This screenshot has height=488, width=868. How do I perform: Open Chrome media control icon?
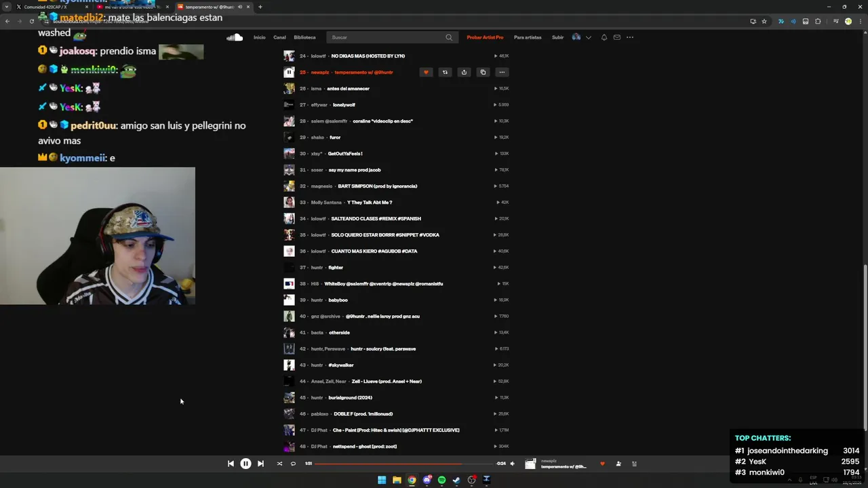tap(835, 21)
